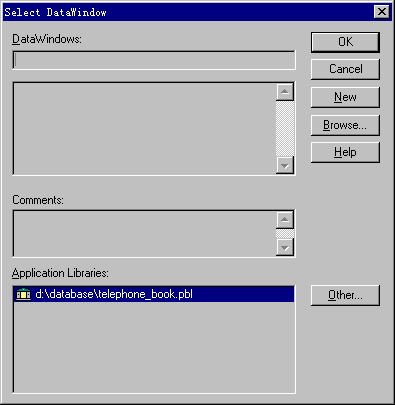Click empty space in Application Libraries list
Image resolution: width=395 pixels, height=405 pixels.
tap(154, 347)
